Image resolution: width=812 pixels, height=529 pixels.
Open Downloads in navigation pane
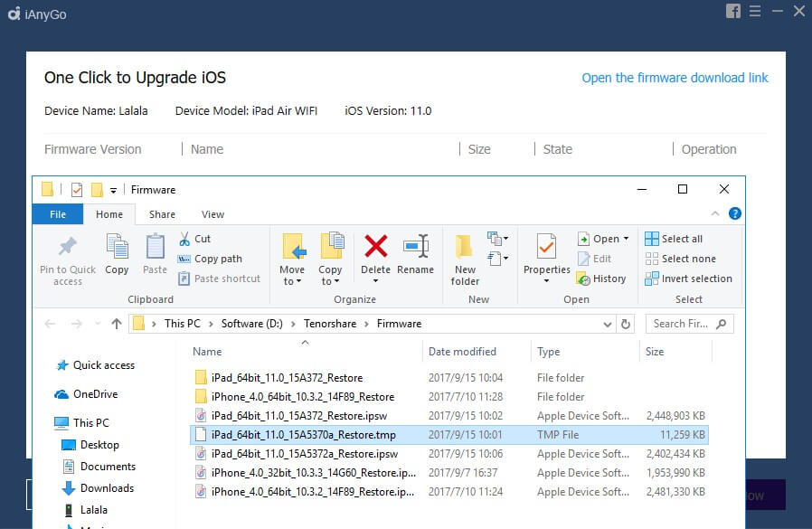click(98, 488)
